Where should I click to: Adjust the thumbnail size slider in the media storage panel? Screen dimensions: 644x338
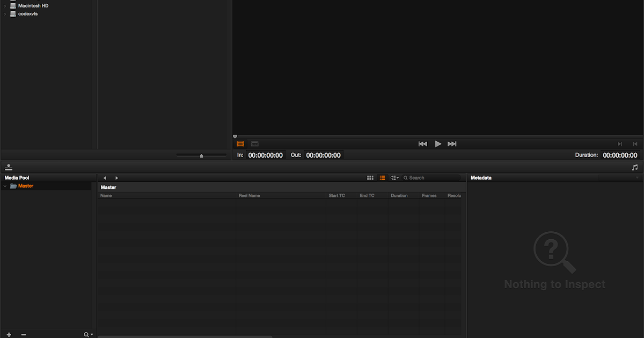tap(201, 156)
